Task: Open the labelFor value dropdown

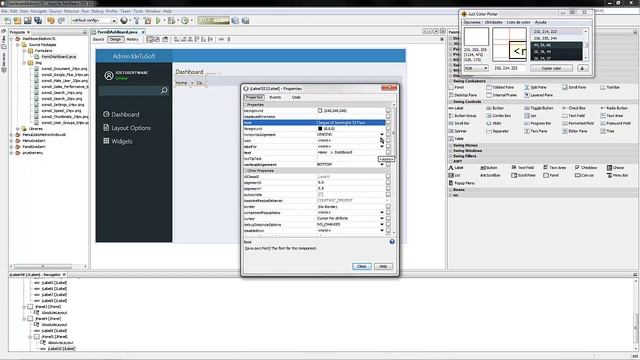Action: (382, 146)
